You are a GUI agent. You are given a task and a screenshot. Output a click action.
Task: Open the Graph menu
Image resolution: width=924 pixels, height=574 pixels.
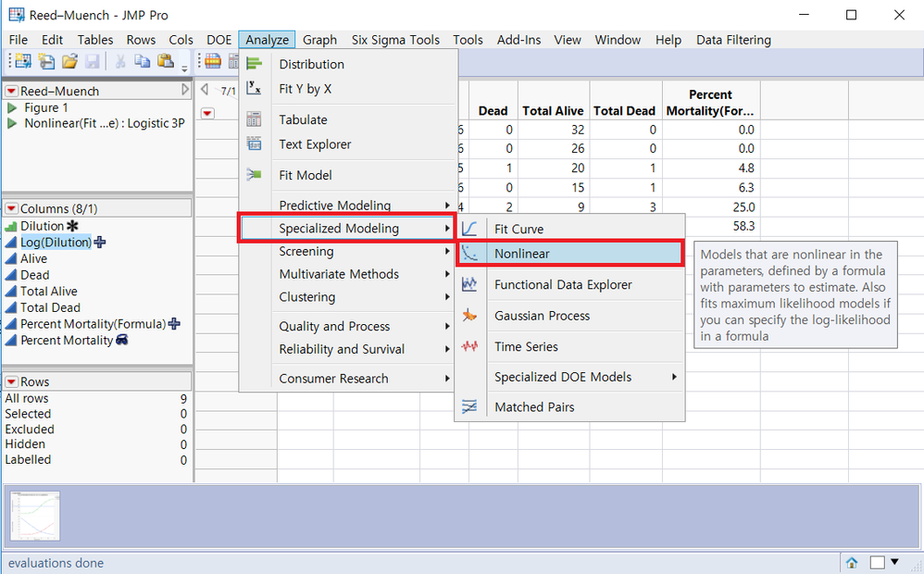click(319, 40)
